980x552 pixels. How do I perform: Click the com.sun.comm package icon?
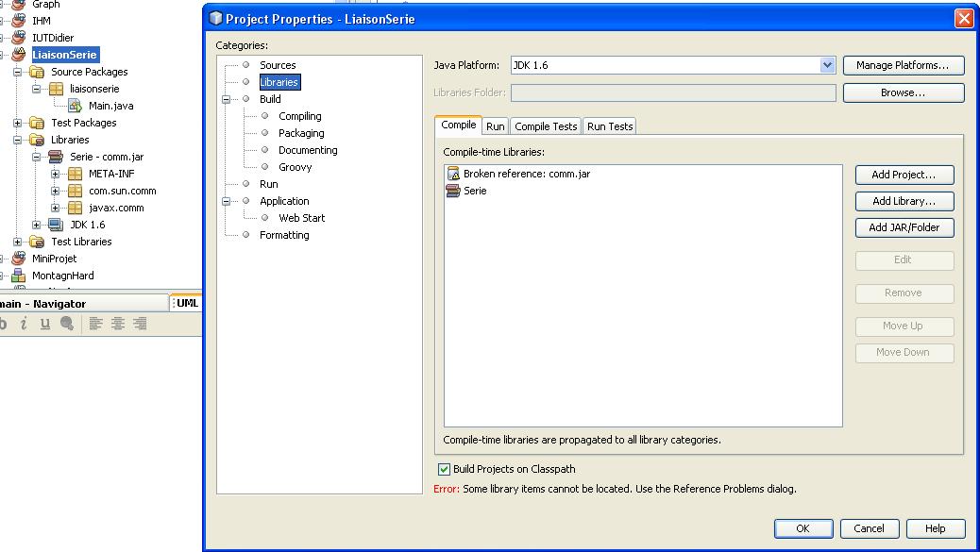pyautogui.click(x=75, y=191)
